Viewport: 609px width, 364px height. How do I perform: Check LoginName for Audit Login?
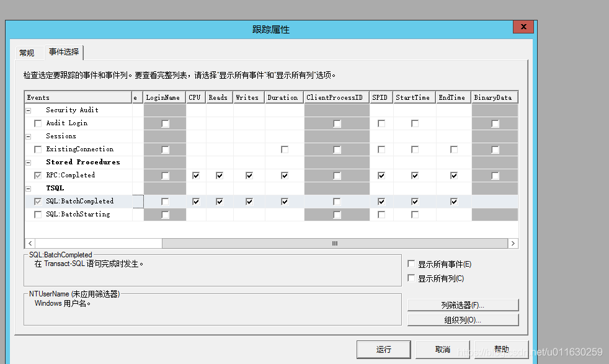pyautogui.click(x=165, y=123)
